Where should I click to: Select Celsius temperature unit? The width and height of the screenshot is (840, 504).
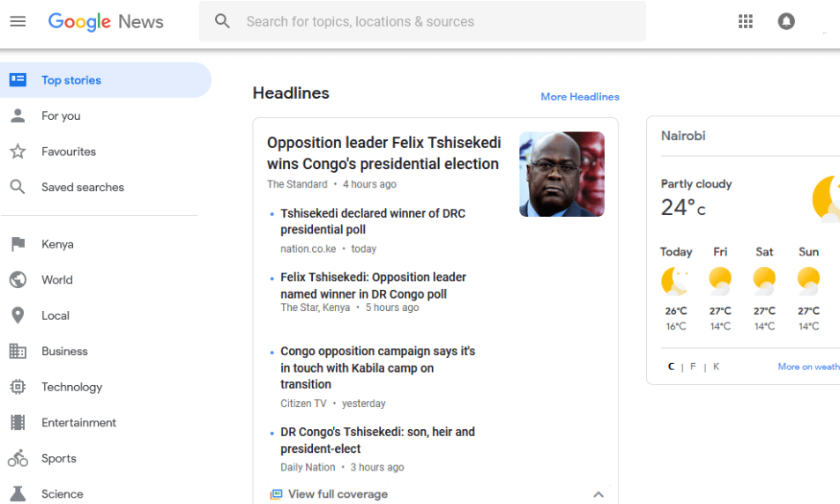coord(671,367)
